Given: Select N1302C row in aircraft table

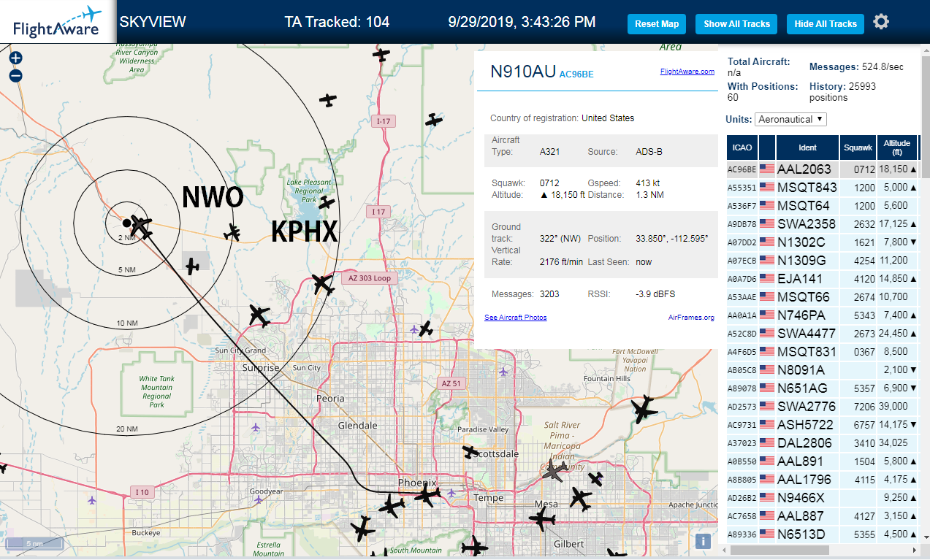Looking at the screenshot, I should coord(822,242).
